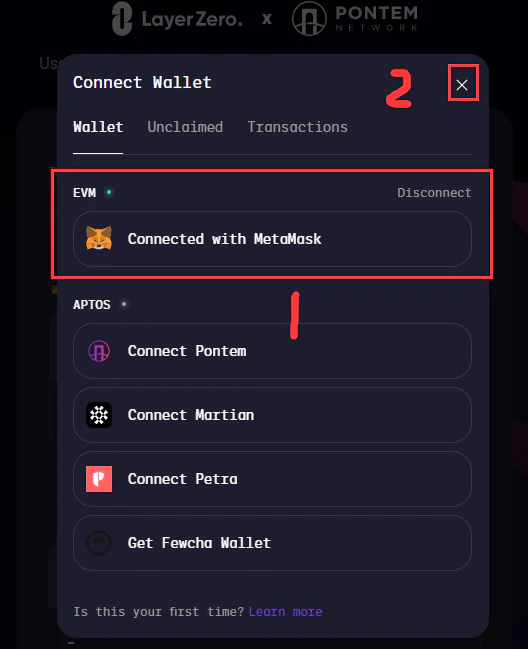Click Connected with MetaMask button
The width and height of the screenshot is (528, 649).
pos(272,239)
